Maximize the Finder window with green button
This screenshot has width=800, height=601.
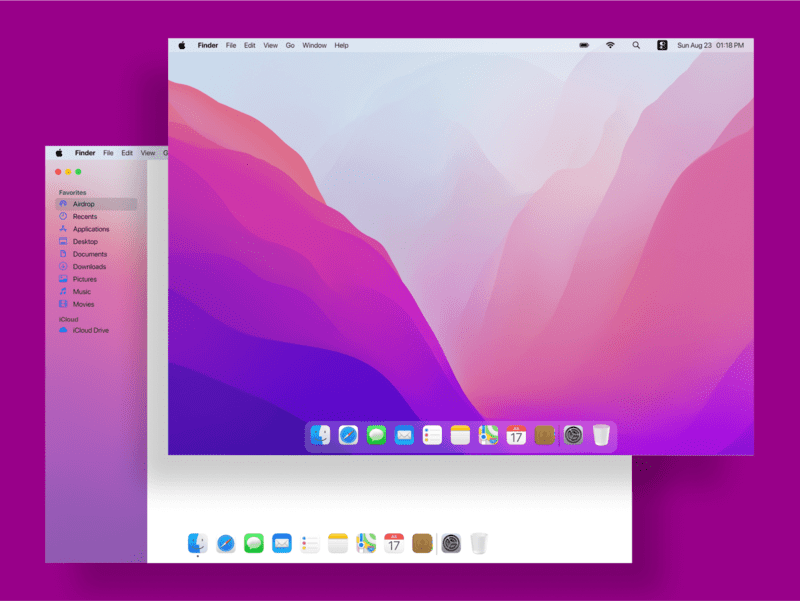[79, 172]
